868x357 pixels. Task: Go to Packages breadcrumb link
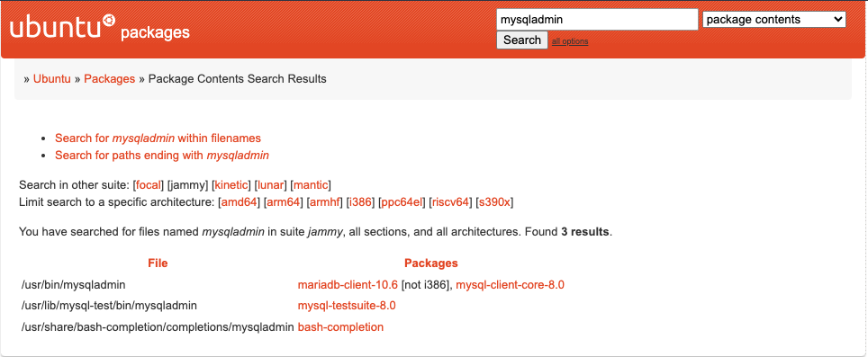pyautogui.click(x=110, y=78)
